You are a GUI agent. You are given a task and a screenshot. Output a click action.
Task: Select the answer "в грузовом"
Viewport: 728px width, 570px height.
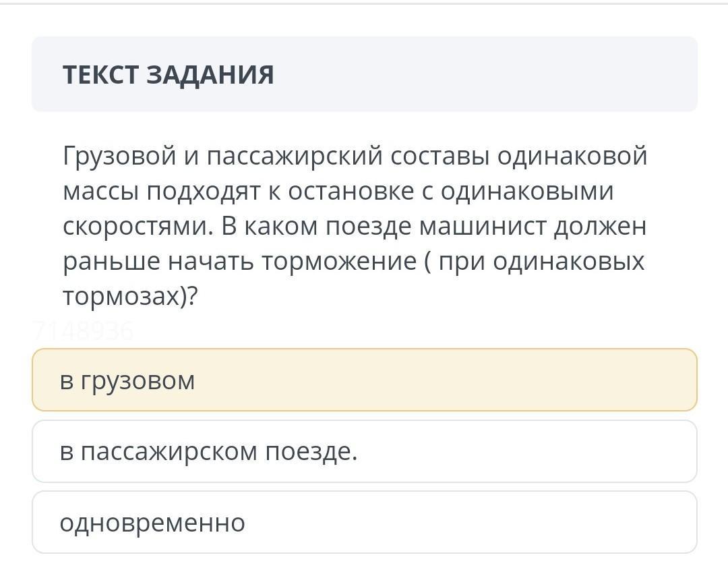click(364, 380)
